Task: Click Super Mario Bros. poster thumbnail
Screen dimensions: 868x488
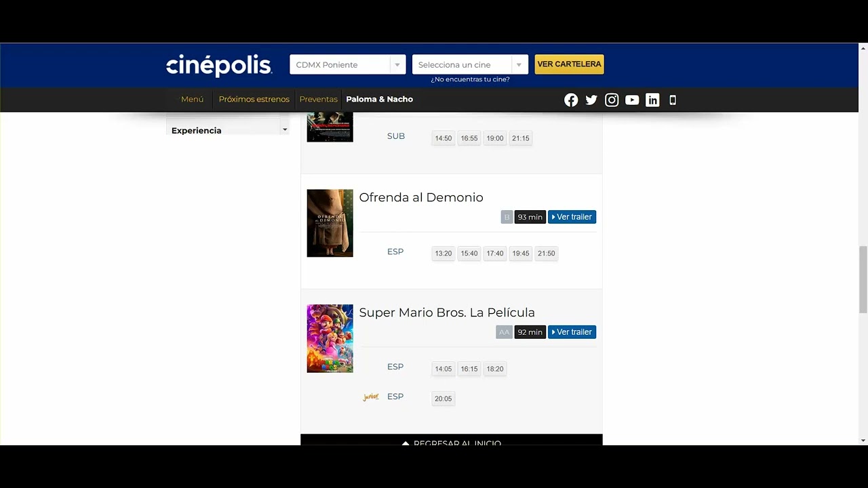Action: (x=330, y=338)
